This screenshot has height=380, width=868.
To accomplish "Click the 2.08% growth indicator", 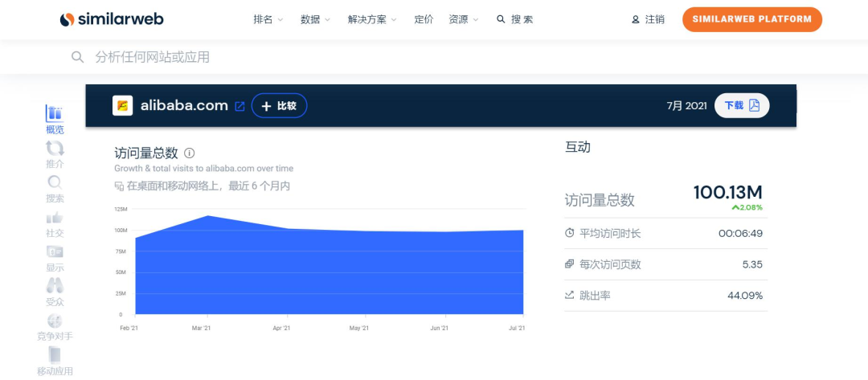I will (x=747, y=207).
